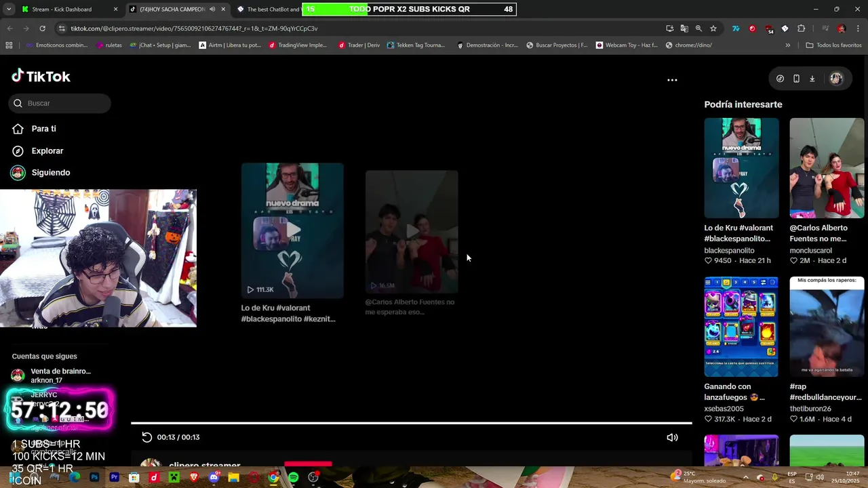Screen dimensions: 868x488
Task: Open the Ganando con lanzafuegos thumbnail
Action: 741,327
